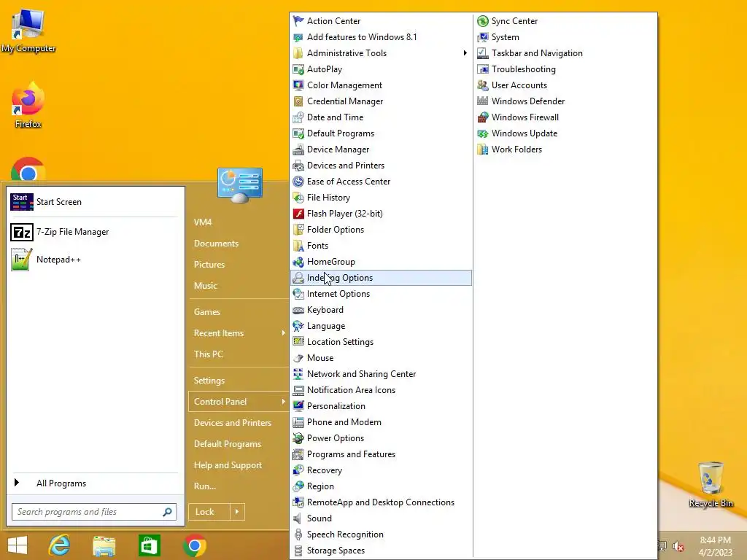
Task: Click the search magnifier icon
Action: coord(167,512)
